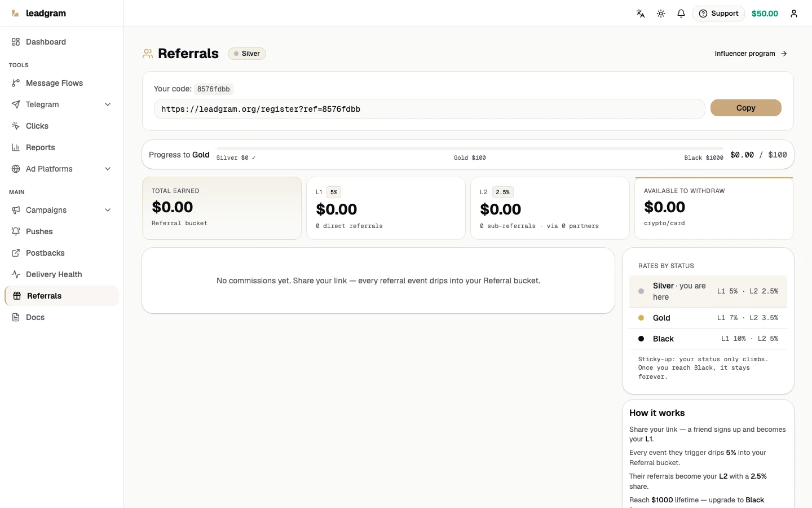Expand the Campaigns submenu chevron
Viewport: 812px width, 508px height.
[108, 210]
